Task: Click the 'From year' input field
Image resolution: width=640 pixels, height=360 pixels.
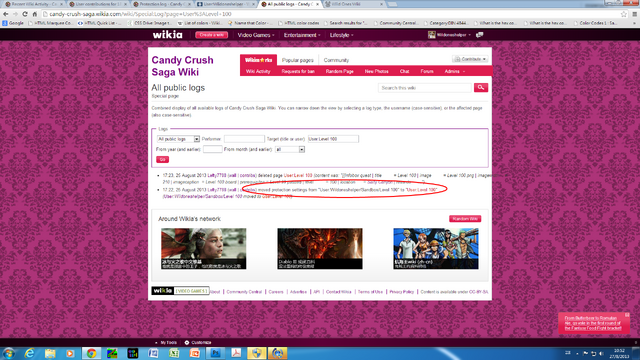Action: pyautogui.click(x=213, y=149)
